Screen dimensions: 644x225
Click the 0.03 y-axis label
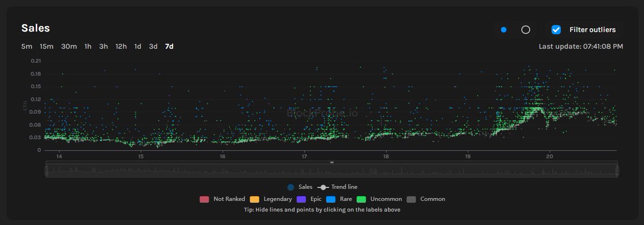[x=35, y=138]
